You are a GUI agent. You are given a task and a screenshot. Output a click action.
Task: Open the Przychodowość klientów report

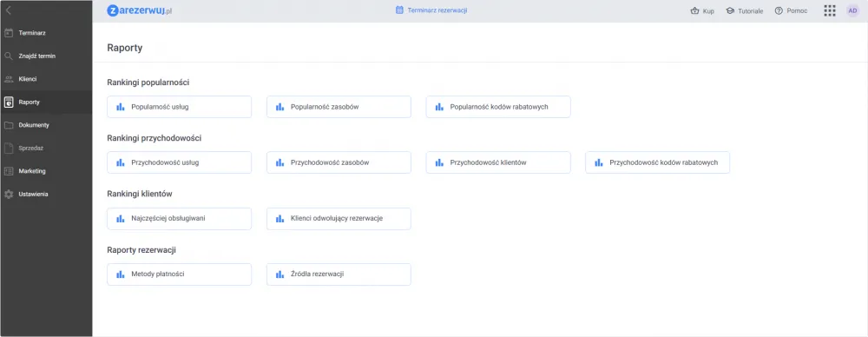498,163
